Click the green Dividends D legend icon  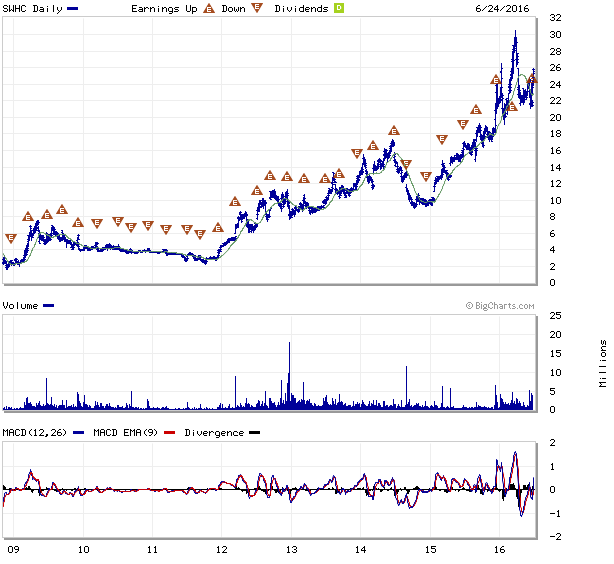coord(338,8)
